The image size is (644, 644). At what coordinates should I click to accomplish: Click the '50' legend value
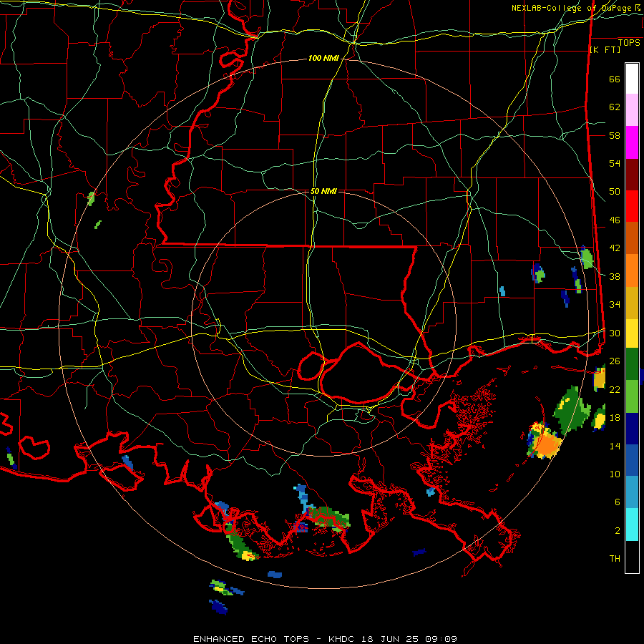pos(615,191)
